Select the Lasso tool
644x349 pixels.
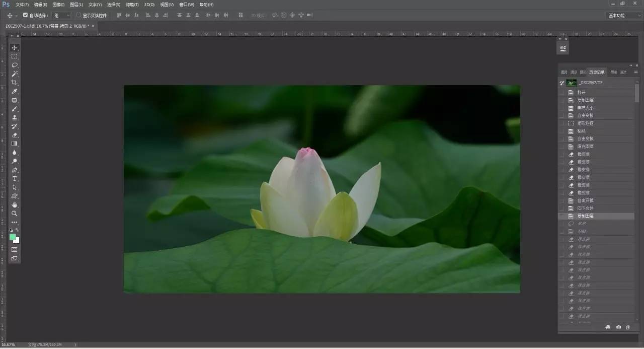[x=15, y=65]
